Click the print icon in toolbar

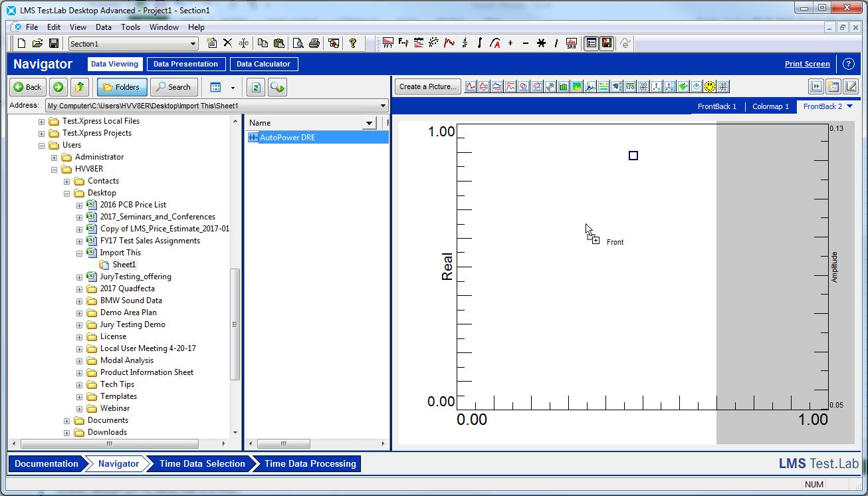314,43
